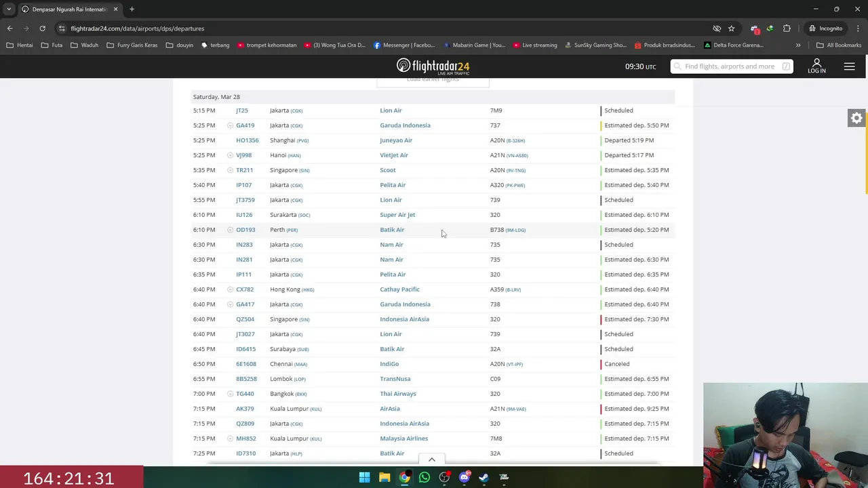The width and height of the screenshot is (868, 488).
Task: Open aircraft registration B-LRV link
Action: click(x=513, y=290)
